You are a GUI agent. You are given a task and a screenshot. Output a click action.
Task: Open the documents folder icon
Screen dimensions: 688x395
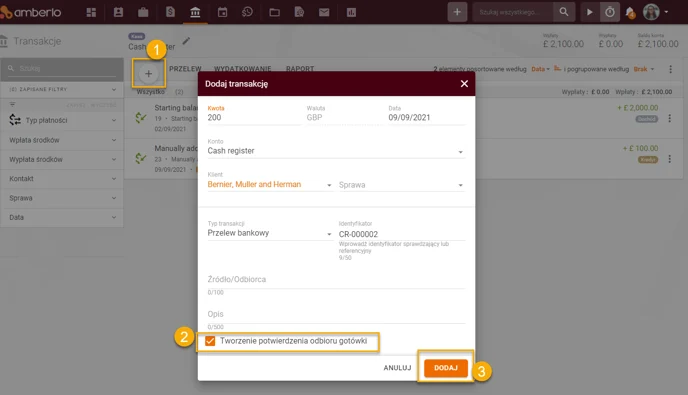pos(275,12)
